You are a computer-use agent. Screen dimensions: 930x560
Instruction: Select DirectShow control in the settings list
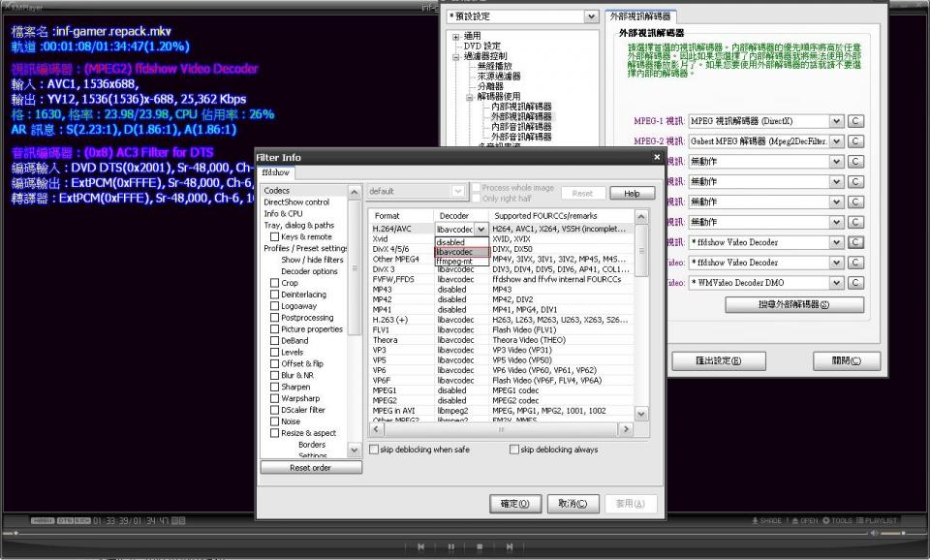[x=296, y=202]
